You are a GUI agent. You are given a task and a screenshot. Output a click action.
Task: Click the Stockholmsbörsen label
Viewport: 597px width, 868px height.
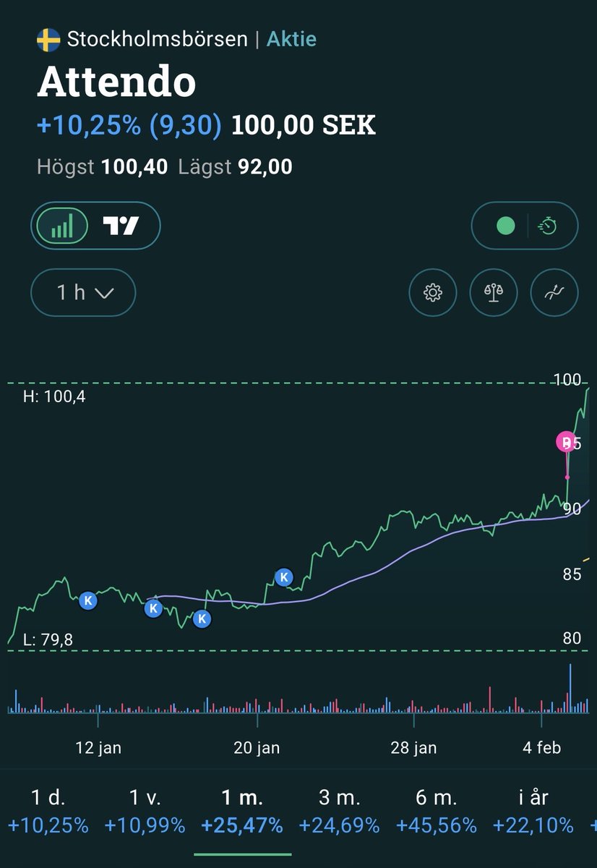[158, 39]
